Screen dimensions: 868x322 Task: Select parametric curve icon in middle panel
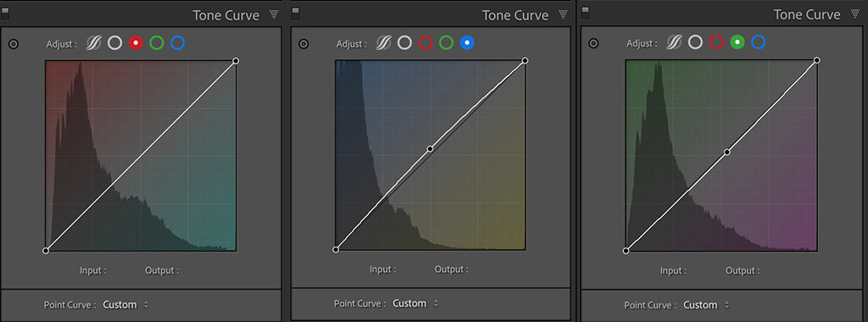pyautogui.click(x=384, y=42)
